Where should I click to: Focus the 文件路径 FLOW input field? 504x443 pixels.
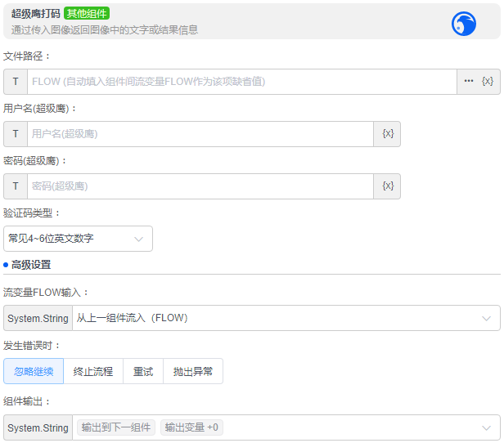pos(242,82)
